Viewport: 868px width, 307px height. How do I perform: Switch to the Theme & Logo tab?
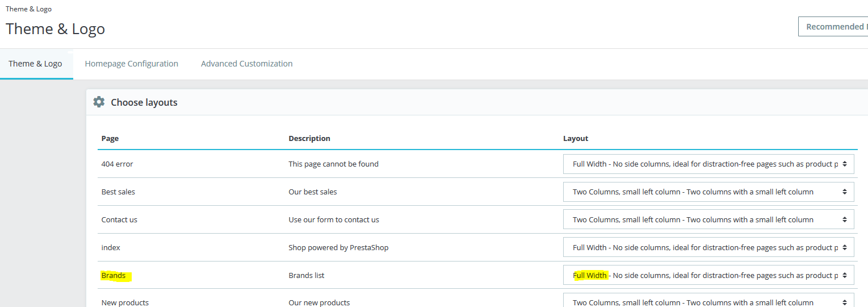(35, 64)
